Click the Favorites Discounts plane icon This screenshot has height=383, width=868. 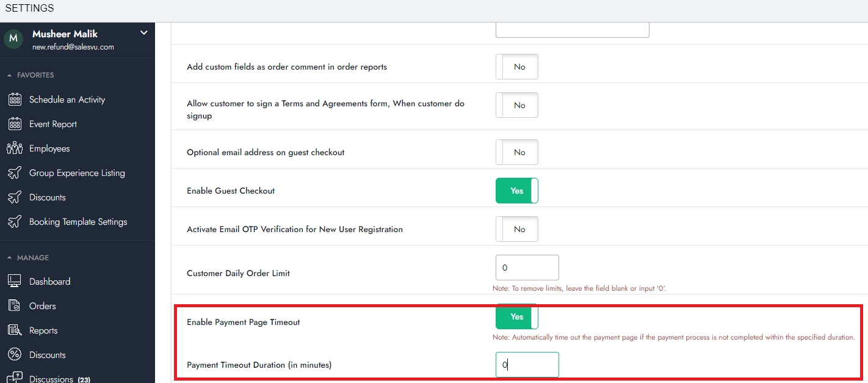coord(15,197)
